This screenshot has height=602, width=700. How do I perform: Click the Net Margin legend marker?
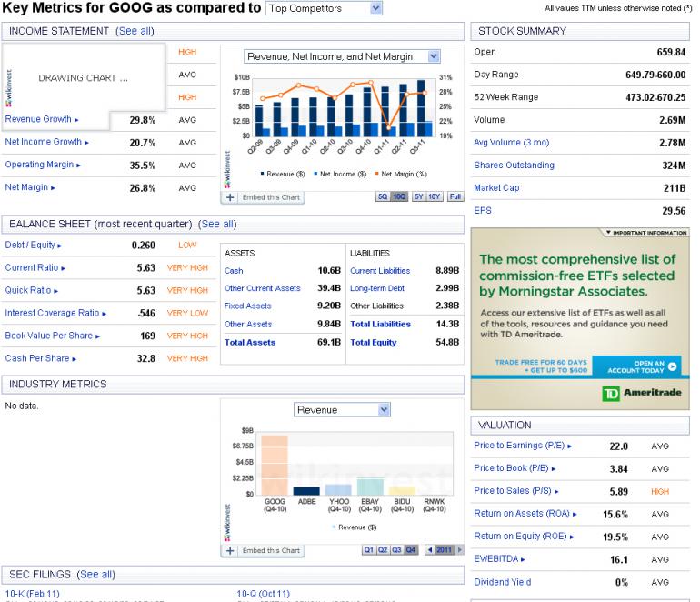coord(376,174)
